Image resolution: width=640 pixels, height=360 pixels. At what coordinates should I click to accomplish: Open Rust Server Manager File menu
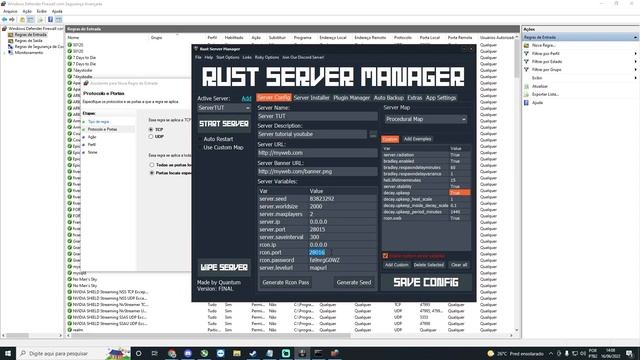point(198,58)
